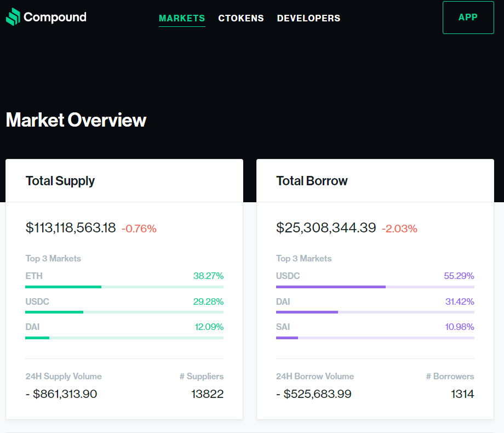Click the - $861,313.90 supply volume
Screen dimensions: 504x433
pos(61,394)
